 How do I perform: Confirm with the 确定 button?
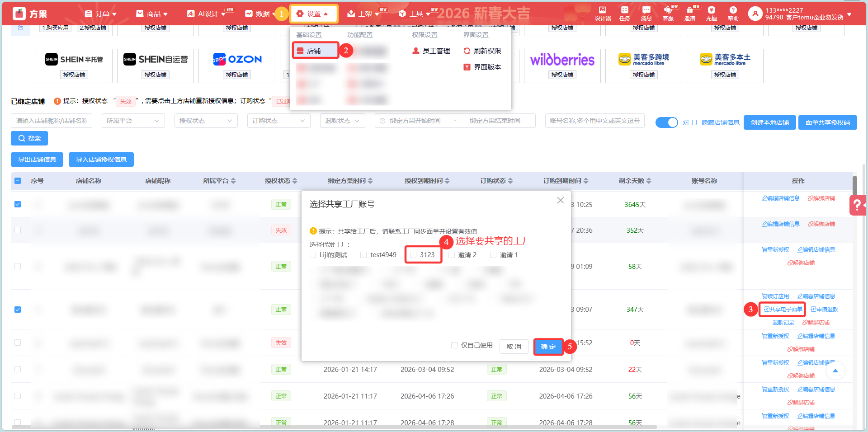548,347
